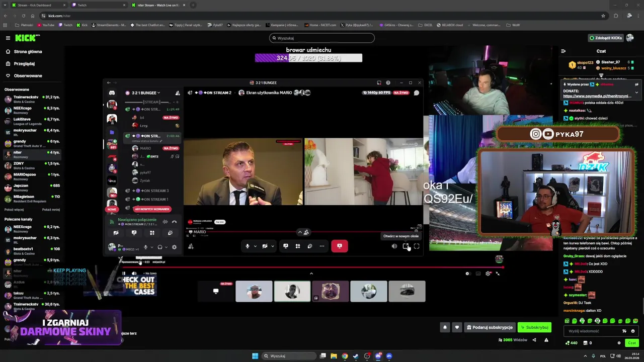This screenshot has height=362, width=644.
Task: Collapse the chat panel arrow icon
Action: (563, 51)
